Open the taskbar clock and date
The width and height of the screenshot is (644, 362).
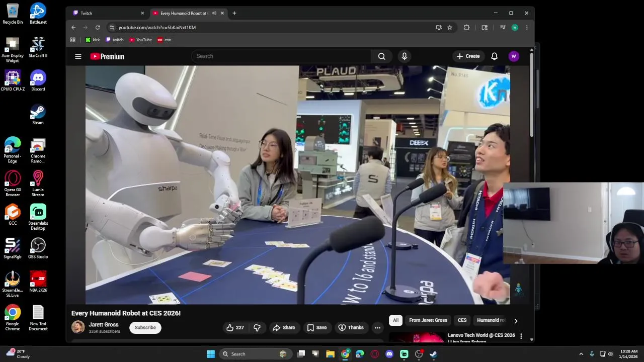(628, 354)
